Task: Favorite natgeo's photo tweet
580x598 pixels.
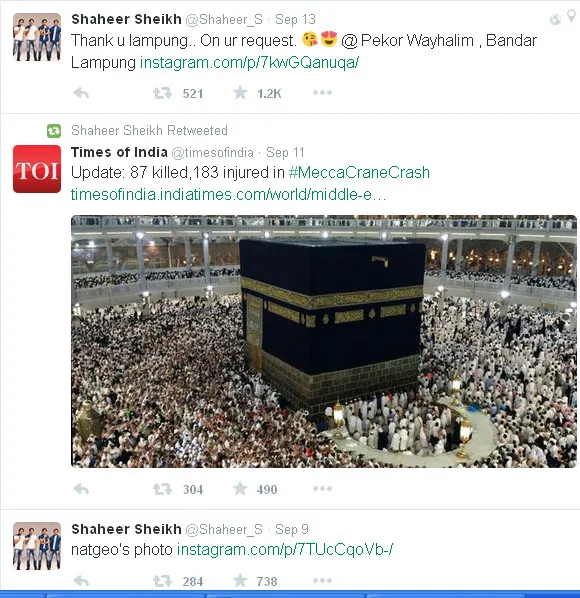Action: [240, 581]
